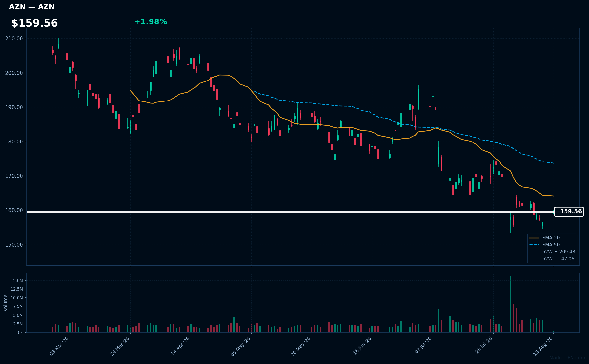Select the "52W H 209.48" legend entry
This screenshot has height=364, width=589.
552,252
